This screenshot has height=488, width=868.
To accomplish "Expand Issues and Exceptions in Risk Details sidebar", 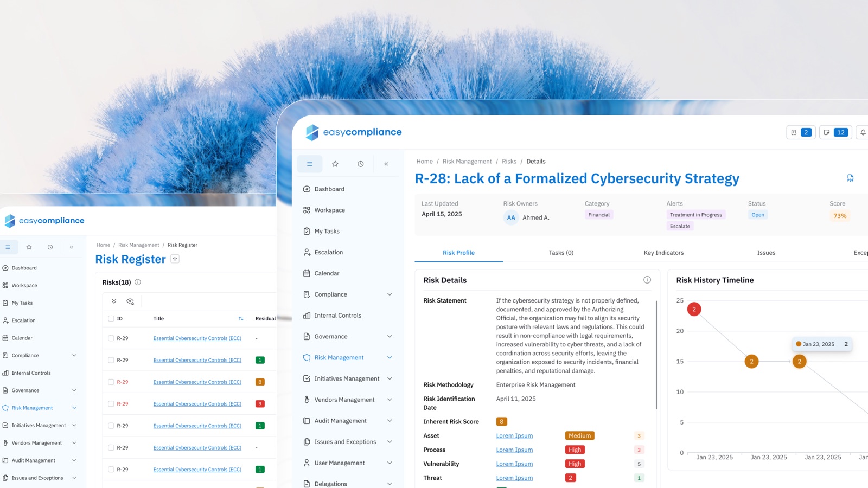I will point(390,442).
